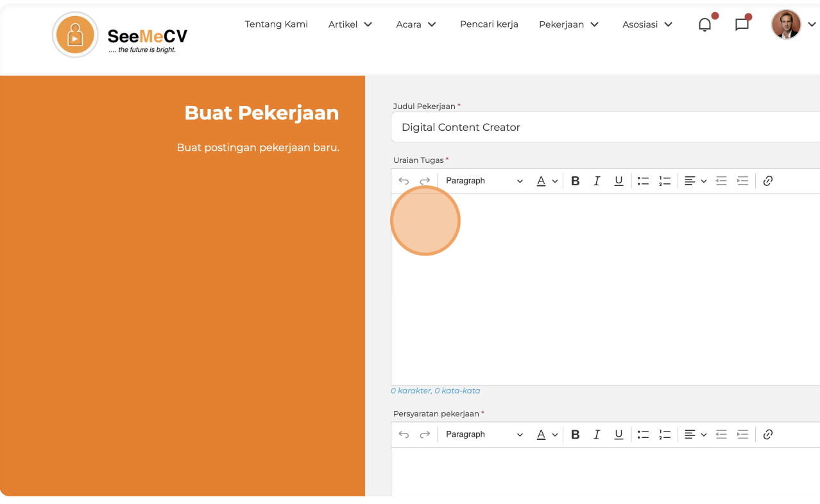Toggle italic in Persyaratan pekerjaan editor

click(597, 435)
